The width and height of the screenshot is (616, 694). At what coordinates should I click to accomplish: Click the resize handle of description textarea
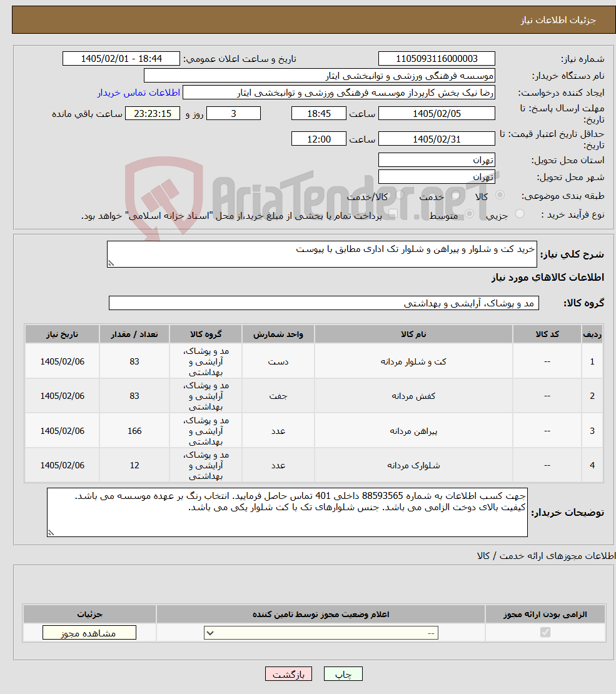click(111, 263)
